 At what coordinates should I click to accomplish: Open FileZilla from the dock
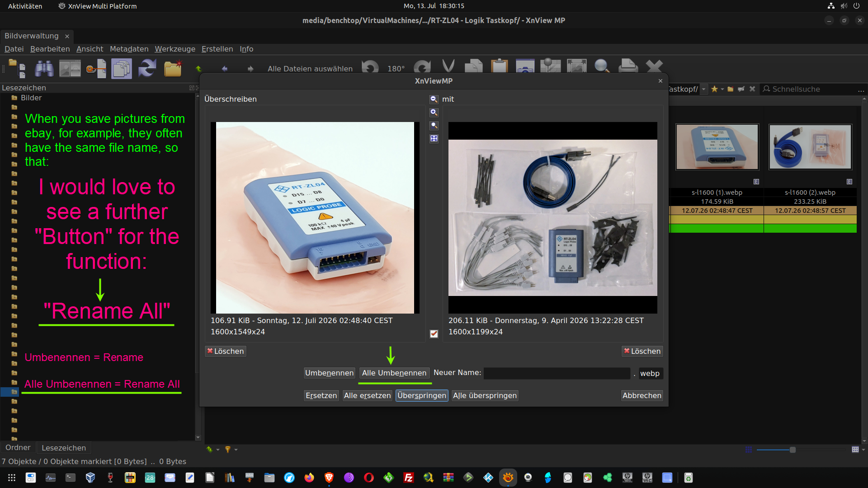point(409,478)
